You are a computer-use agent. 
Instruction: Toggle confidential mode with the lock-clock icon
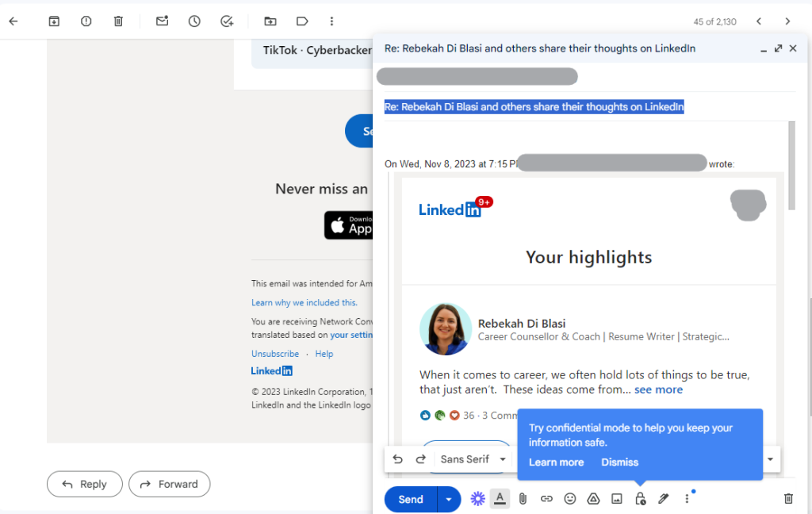pos(640,498)
